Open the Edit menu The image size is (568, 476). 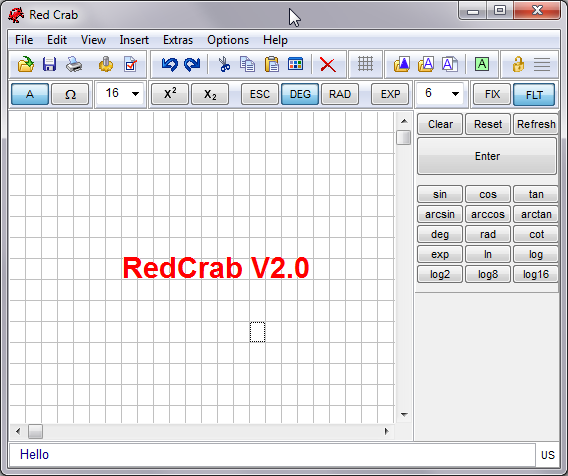pyautogui.click(x=57, y=40)
